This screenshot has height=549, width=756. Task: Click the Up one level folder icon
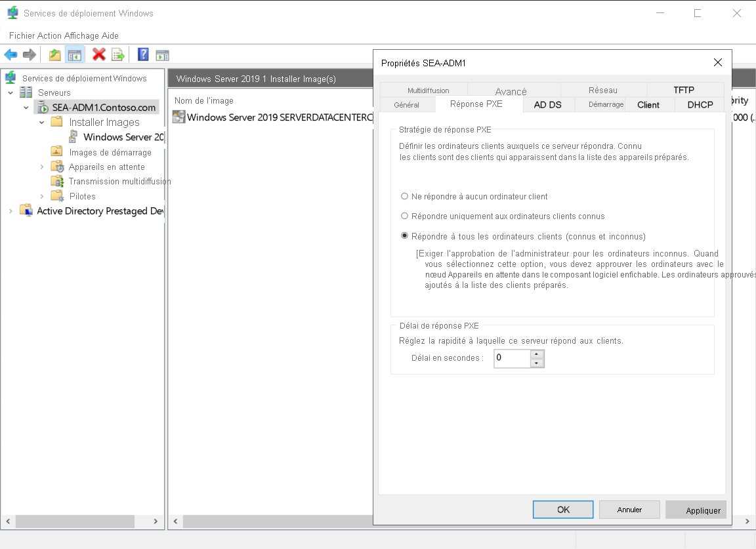click(x=55, y=54)
